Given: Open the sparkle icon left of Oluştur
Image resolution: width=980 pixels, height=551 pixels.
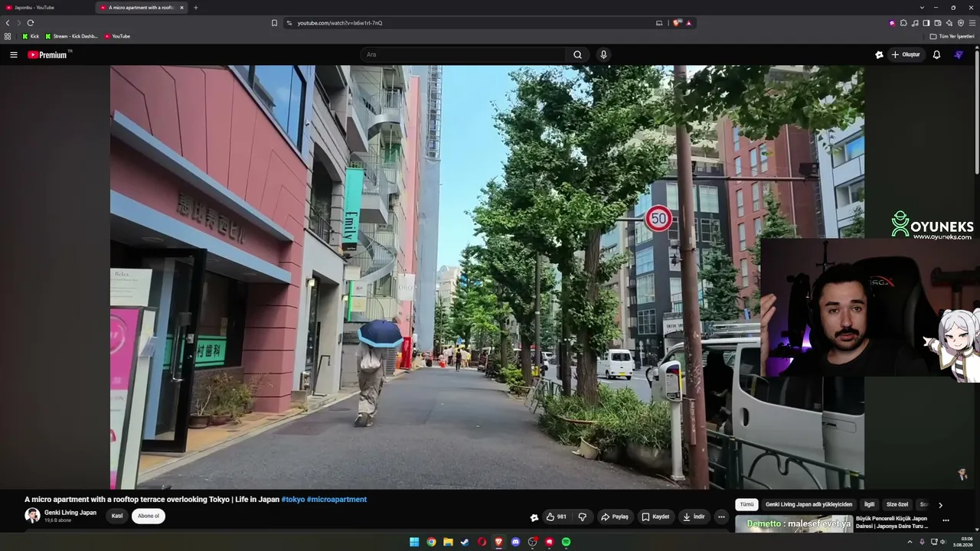Looking at the screenshot, I should (879, 54).
